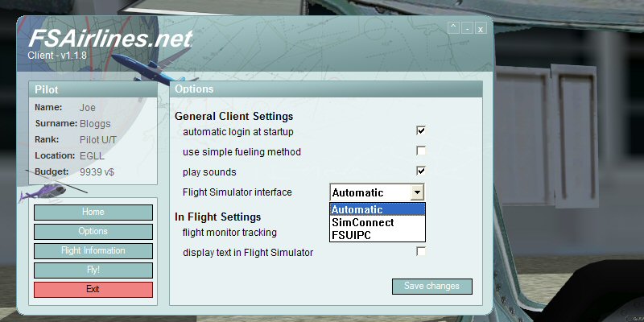Click the In Flight Settings heading
The image size is (644, 322).
(217, 217)
